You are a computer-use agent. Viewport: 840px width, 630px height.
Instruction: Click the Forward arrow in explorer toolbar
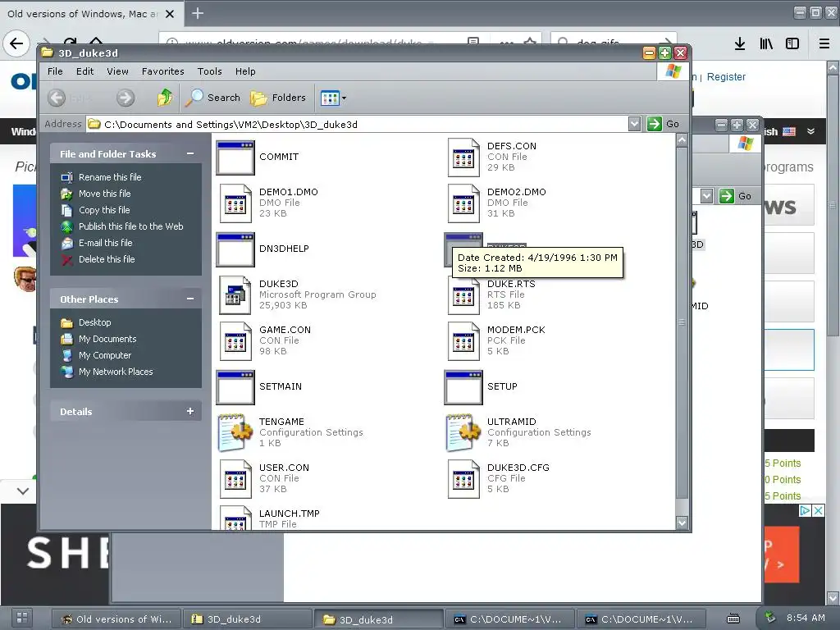(126, 98)
